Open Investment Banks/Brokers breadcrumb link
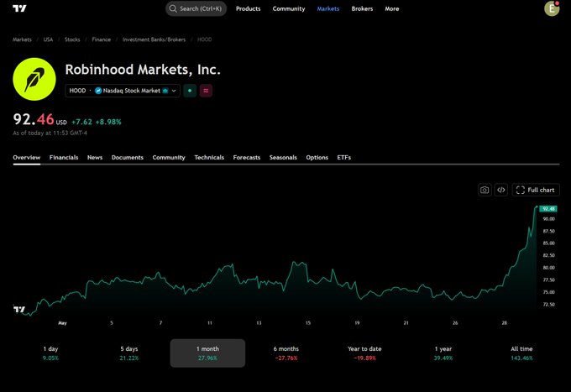The height and width of the screenshot is (392, 571). click(x=154, y=39)
